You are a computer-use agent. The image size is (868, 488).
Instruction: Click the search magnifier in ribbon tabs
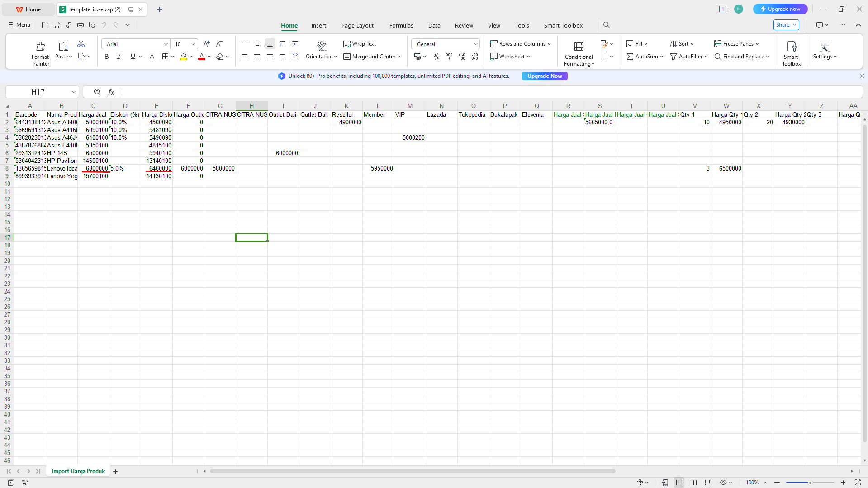pos(607,25)
